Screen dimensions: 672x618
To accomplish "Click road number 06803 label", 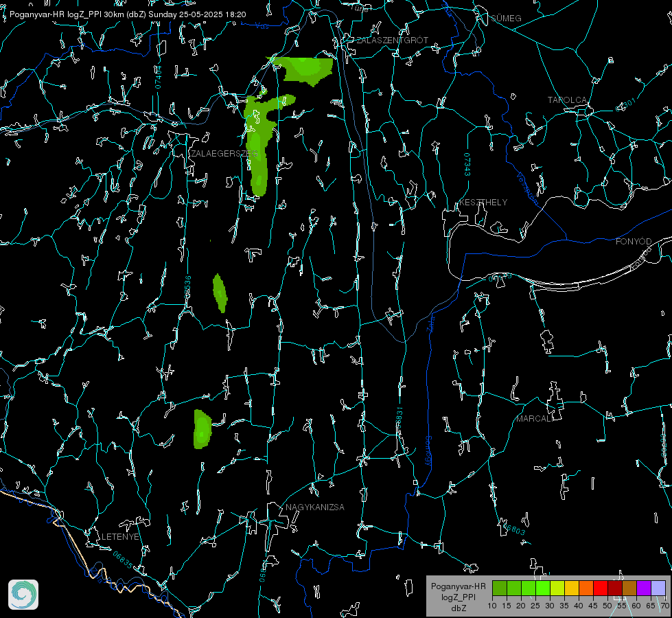I will click(x=514, y=529).
